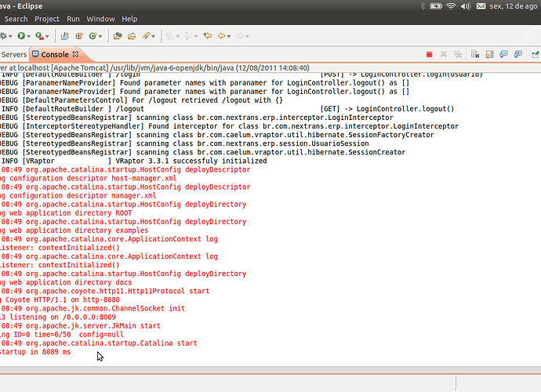
Task: Terminate the server with red stop button
Action: point(429,55)
